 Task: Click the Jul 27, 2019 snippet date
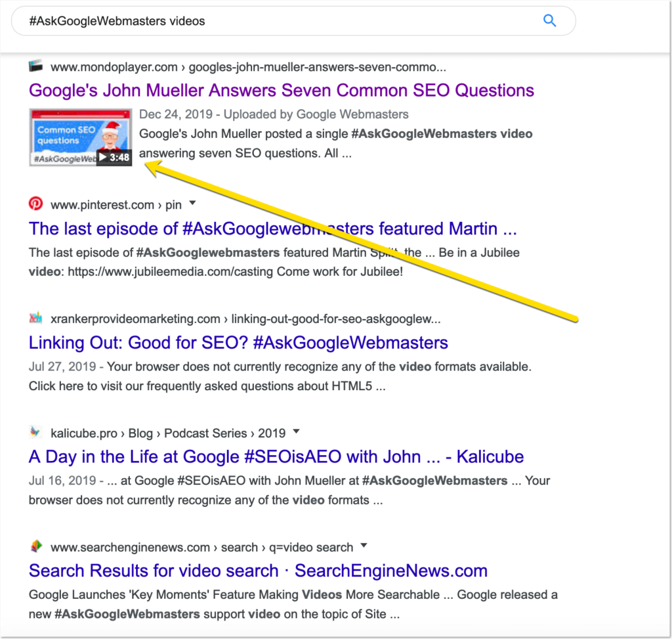(x=62, y=366)
